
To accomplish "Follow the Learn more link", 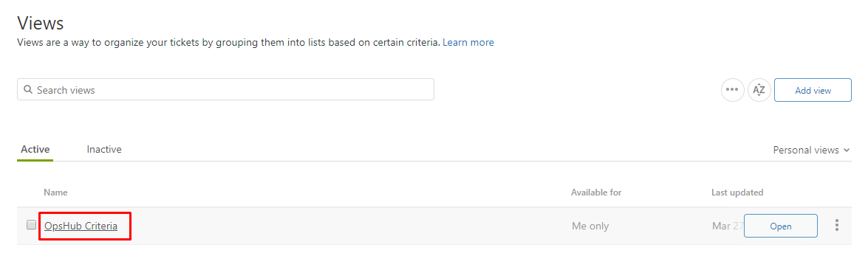I will [x=468, y=42].
